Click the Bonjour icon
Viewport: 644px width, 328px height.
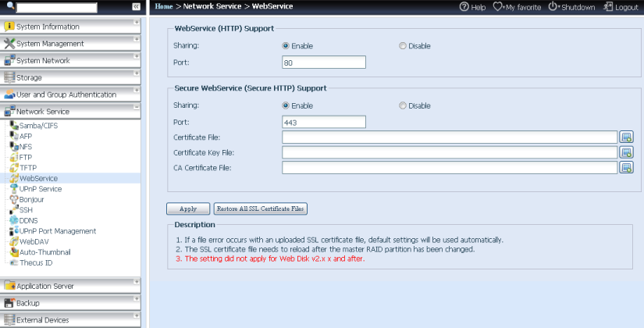click(x=14, y=199)
